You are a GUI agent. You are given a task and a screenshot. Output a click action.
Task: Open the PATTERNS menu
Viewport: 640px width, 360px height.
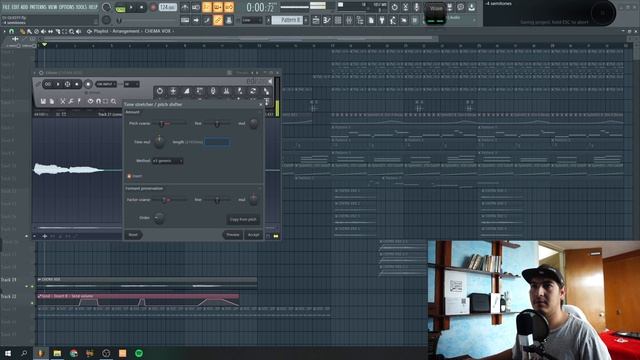[x=38, y=7]
